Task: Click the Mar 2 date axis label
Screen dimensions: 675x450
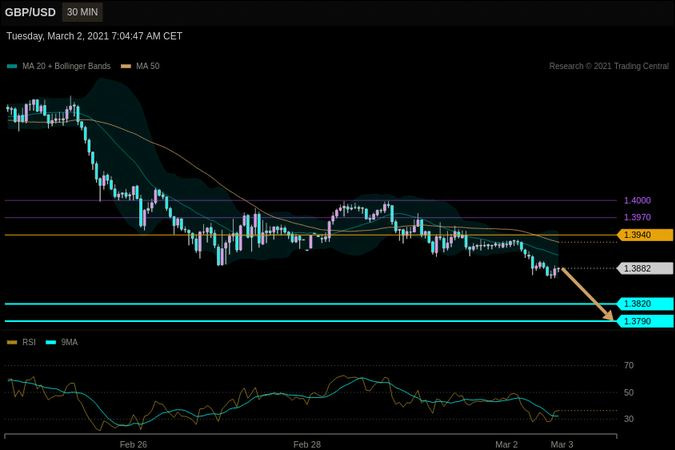Action: (506, 444)
